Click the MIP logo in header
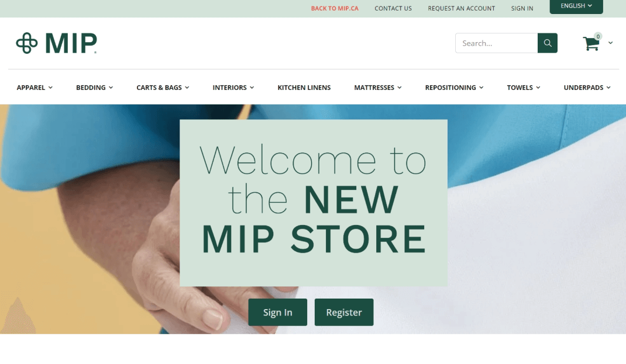This screenshot has height=364, width=626. click(x=56, y=43)
